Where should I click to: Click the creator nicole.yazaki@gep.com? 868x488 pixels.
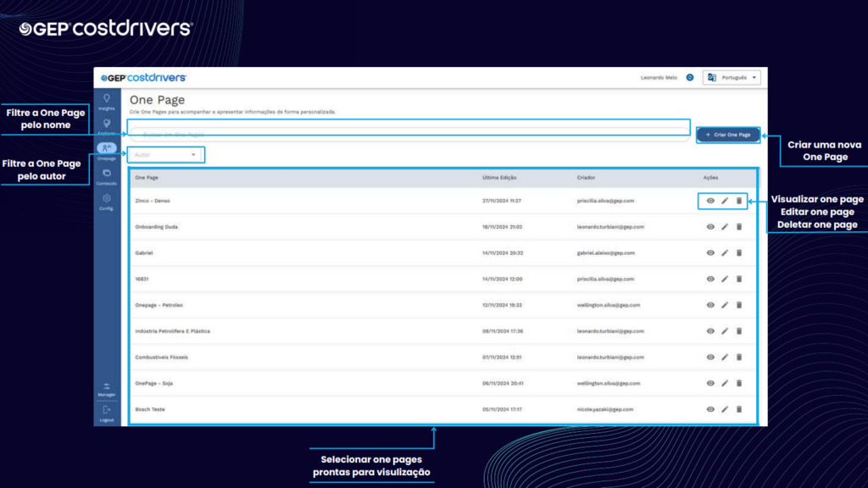(605, 409)
